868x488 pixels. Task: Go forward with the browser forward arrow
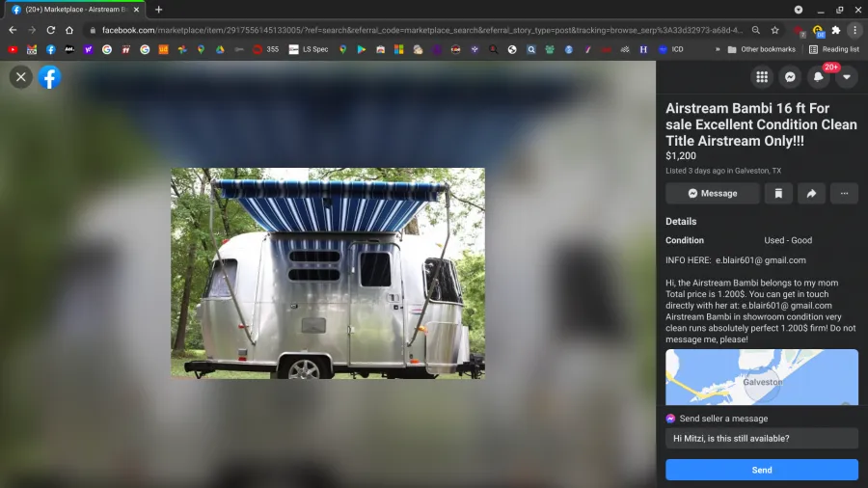click(32, 30)
